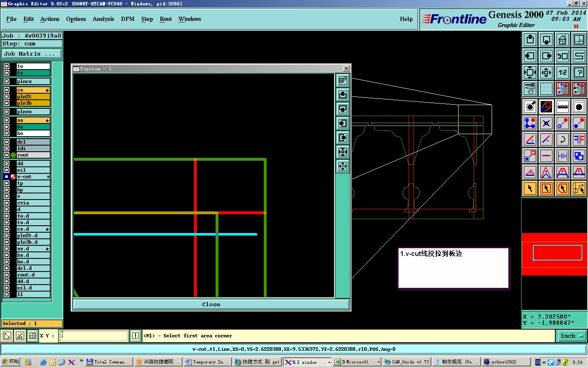Viewport: 588px width, 368px height.
Task: Click the exclamation mark icon near XY field
Action: (136, 336)
